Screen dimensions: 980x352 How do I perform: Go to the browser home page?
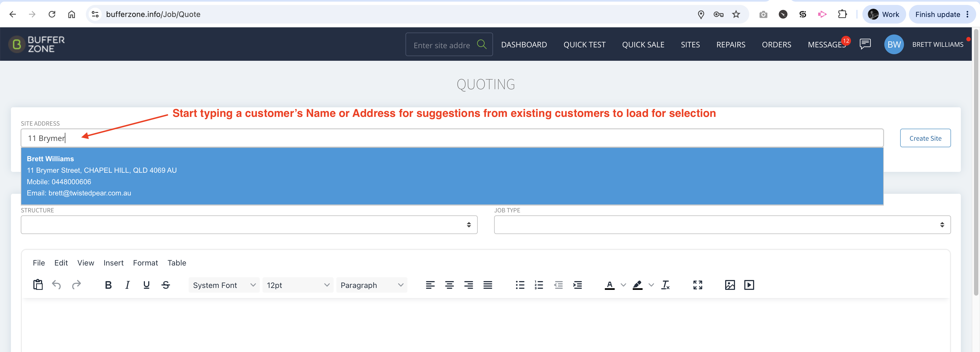[x=72, y=15]
